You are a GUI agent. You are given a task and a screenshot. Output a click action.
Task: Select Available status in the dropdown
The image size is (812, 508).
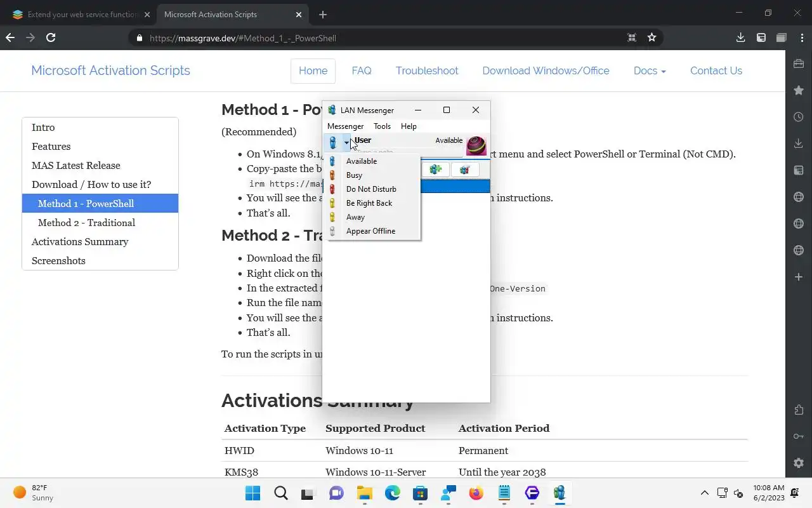pos(373,161)
